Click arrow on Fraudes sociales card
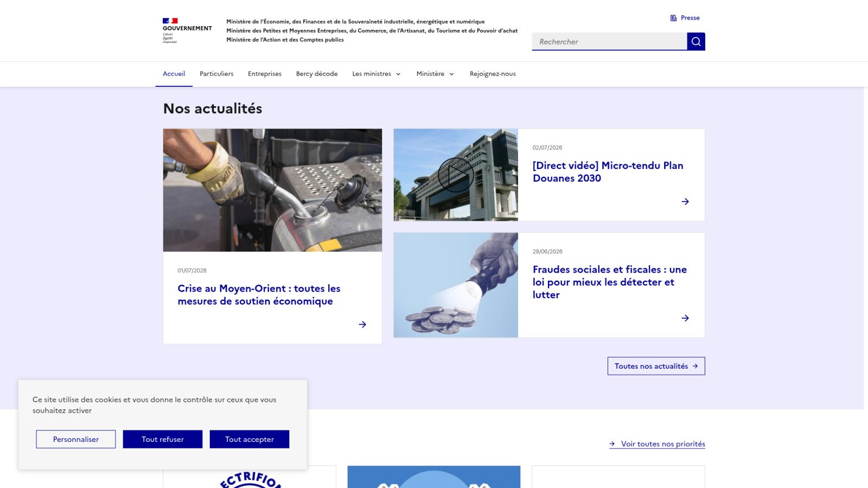 (x=685, y=318)
